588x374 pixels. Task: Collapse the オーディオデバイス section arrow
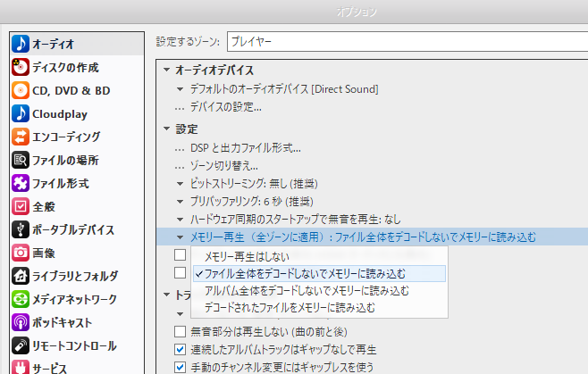(x=167, y=70)
